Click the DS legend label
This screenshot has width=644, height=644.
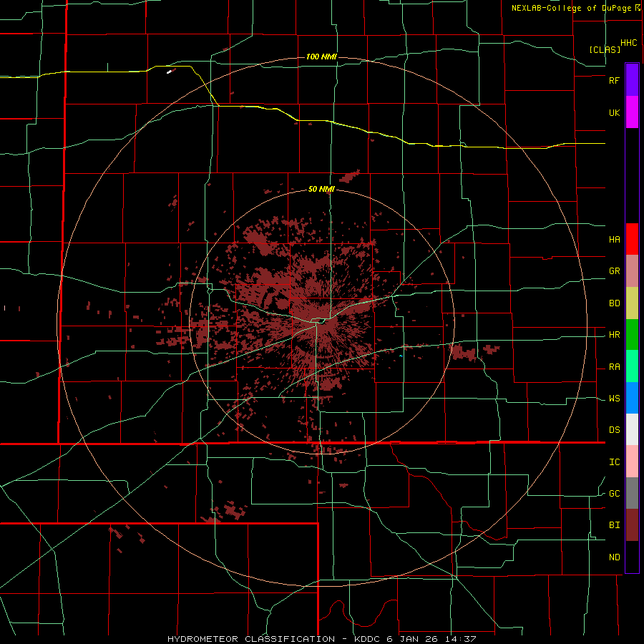click(615, 430)
